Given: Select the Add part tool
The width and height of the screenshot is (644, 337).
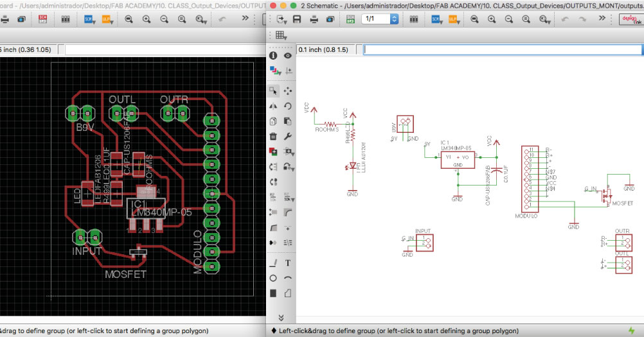Looking at the screenshot, I should pyautogui.click(x=273, y=151).
